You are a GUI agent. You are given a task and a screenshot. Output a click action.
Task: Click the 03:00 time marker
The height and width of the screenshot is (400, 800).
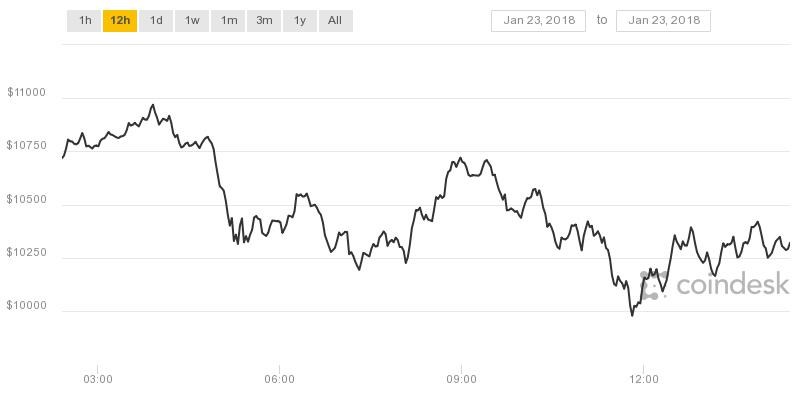(x=97, y=379)
